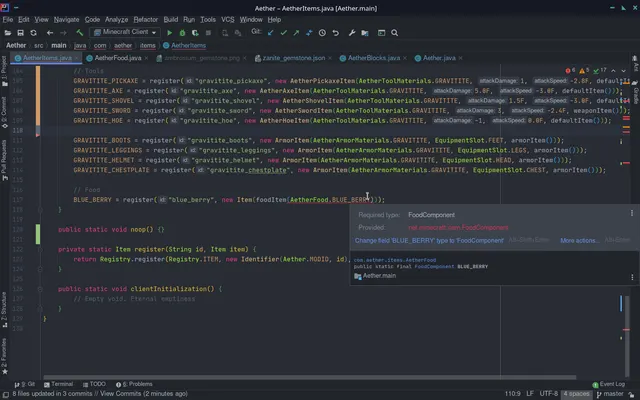Image resolution: width=640 pixels, height=400 pixels.
Task: Open the Event Log
Action: tap(609, 384)
